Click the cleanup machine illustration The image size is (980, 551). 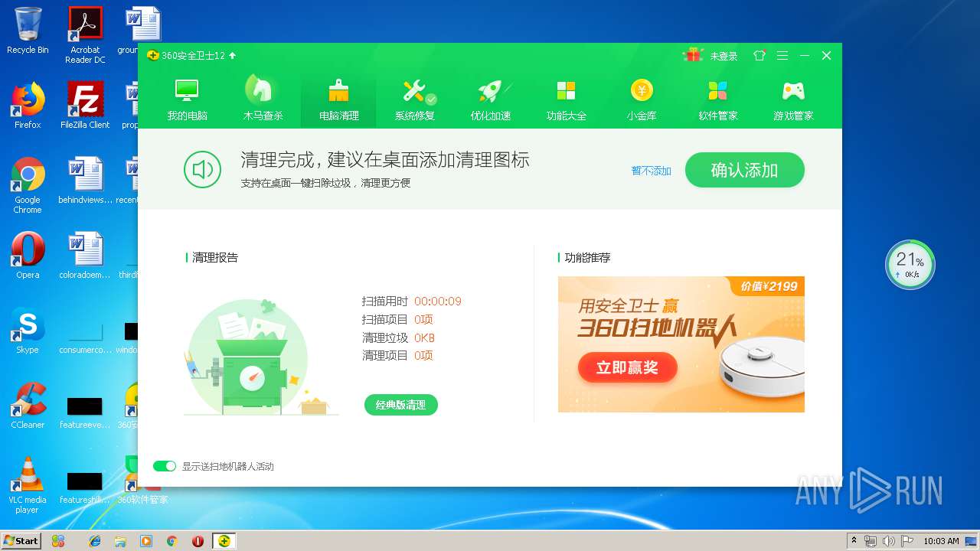[x=261, y=357]
